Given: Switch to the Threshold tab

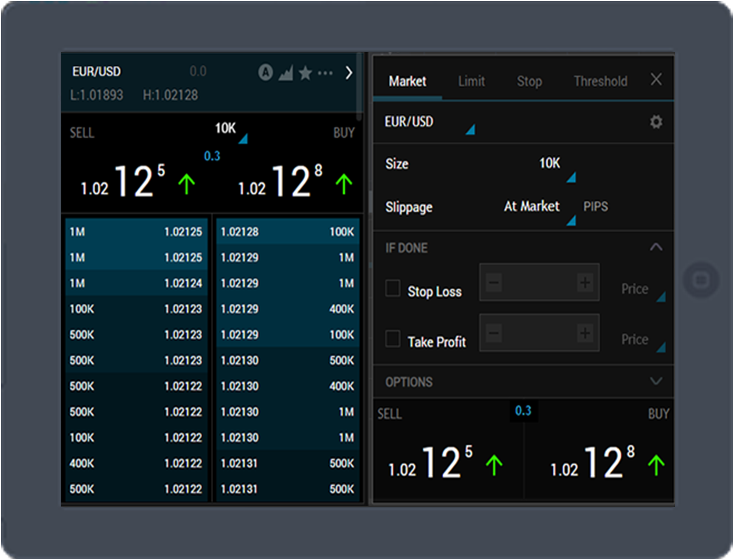Looking at the screenshot, I should tap(600, 81).
